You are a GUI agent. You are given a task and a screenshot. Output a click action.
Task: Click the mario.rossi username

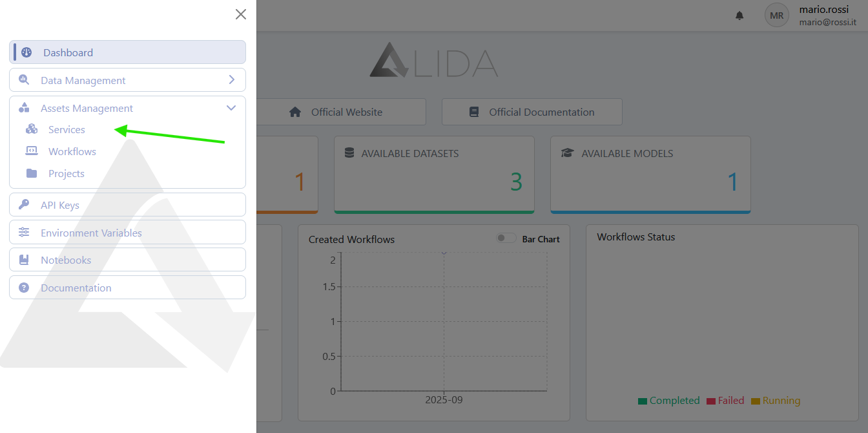[x=824, y=10]
